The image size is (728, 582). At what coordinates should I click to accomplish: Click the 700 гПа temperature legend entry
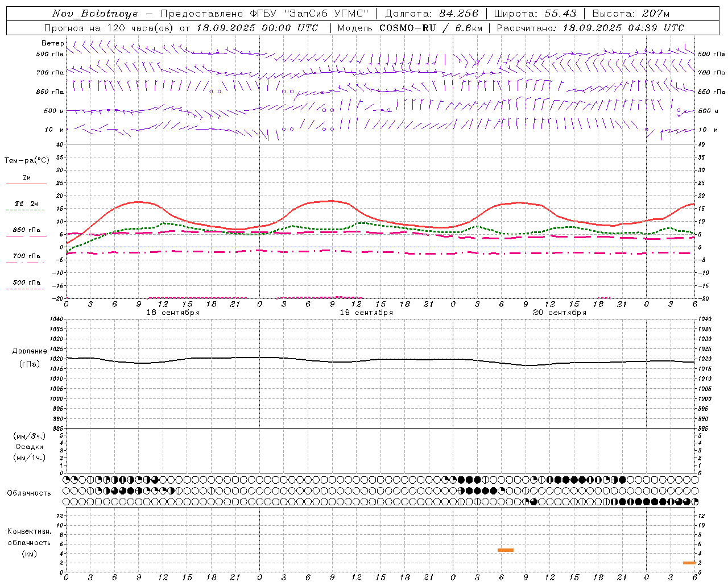click(x=26, y=256)
